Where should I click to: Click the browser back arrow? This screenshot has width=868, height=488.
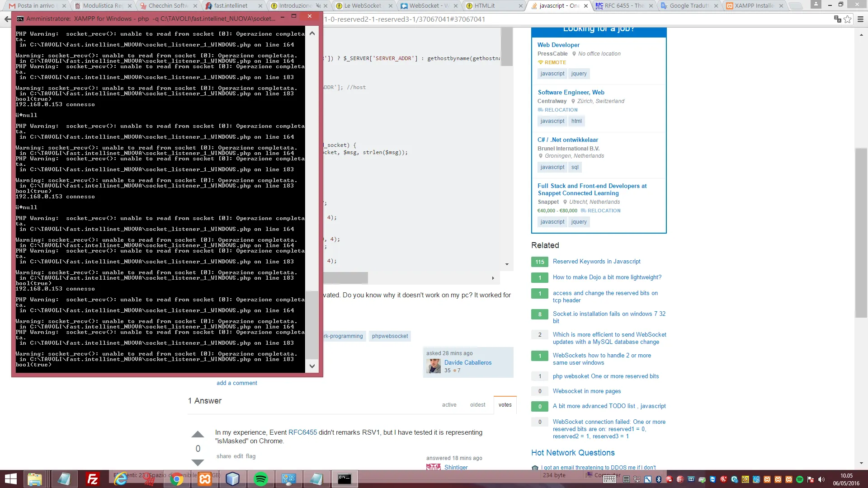(x=7, y=19)
